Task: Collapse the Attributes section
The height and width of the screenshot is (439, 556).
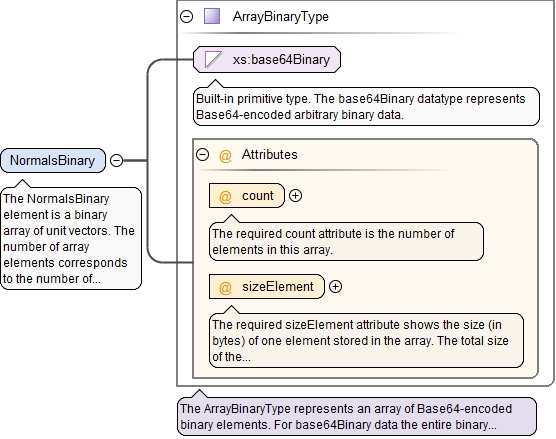Action: [202, 155]
